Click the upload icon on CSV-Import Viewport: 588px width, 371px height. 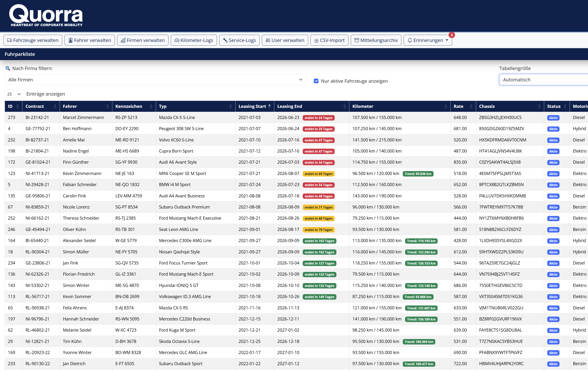coord(317,40)
